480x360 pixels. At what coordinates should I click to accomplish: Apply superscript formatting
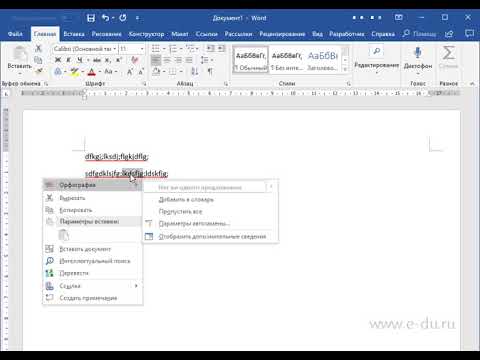[119, 60]
